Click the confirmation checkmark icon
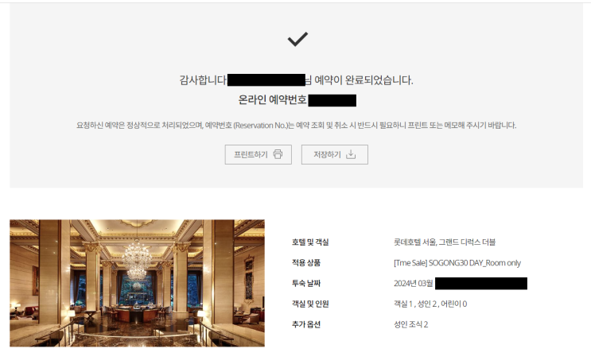Screen dimensions: 591x364 pyautogui.click(x=297, y=39)
